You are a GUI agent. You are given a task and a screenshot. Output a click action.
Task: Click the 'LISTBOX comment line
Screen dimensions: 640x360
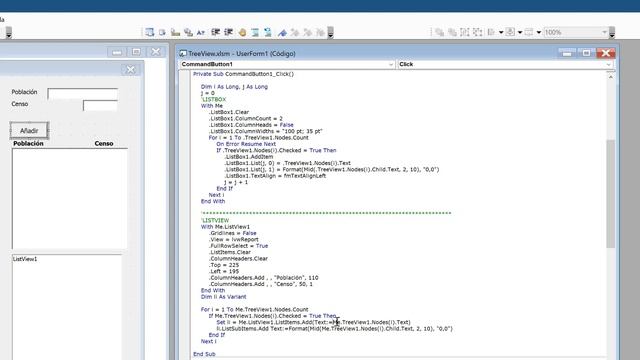[213, 100]
